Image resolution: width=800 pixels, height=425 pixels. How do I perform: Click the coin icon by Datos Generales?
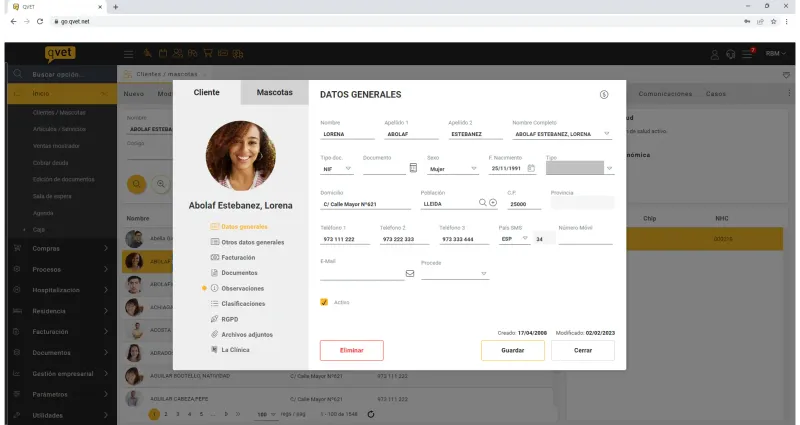(604, 94)
